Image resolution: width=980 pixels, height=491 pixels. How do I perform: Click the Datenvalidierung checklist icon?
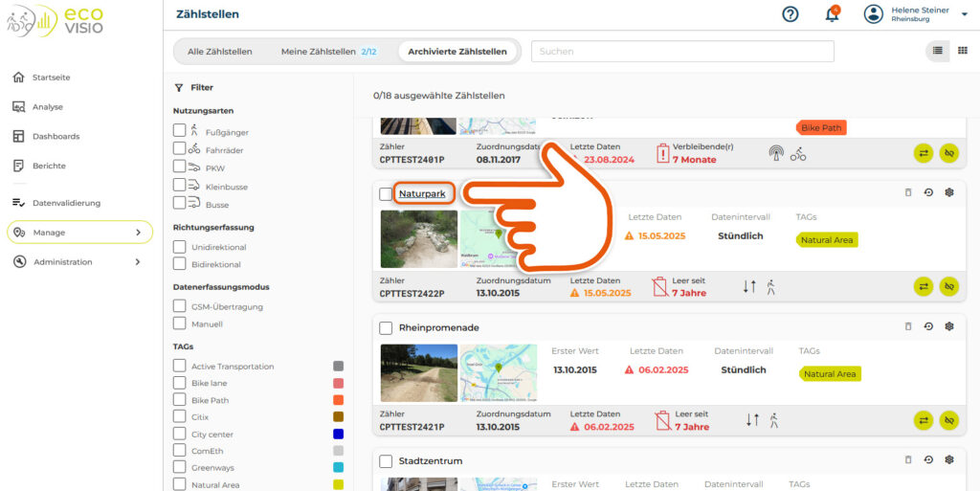point(19,203)
